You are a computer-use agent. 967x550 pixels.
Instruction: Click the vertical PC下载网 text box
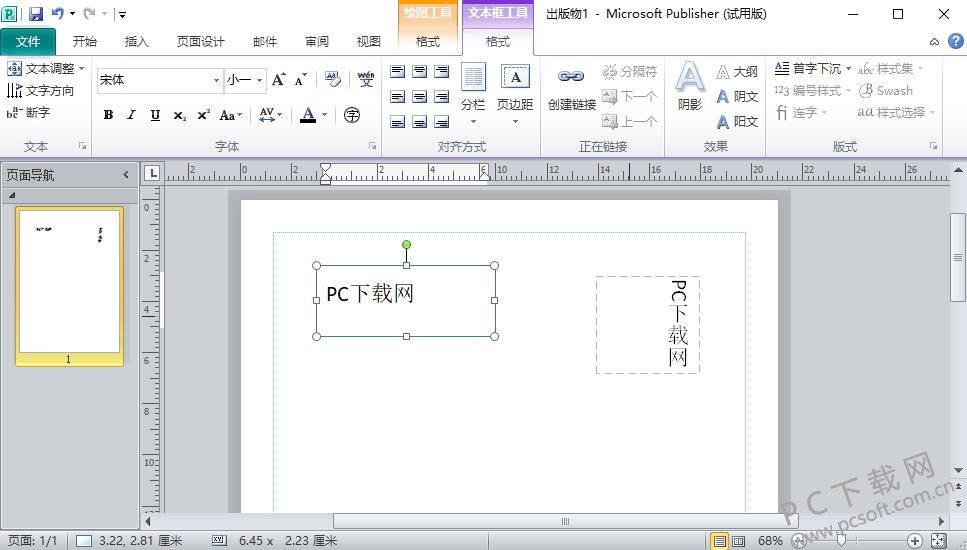click(x=648, y=325)
